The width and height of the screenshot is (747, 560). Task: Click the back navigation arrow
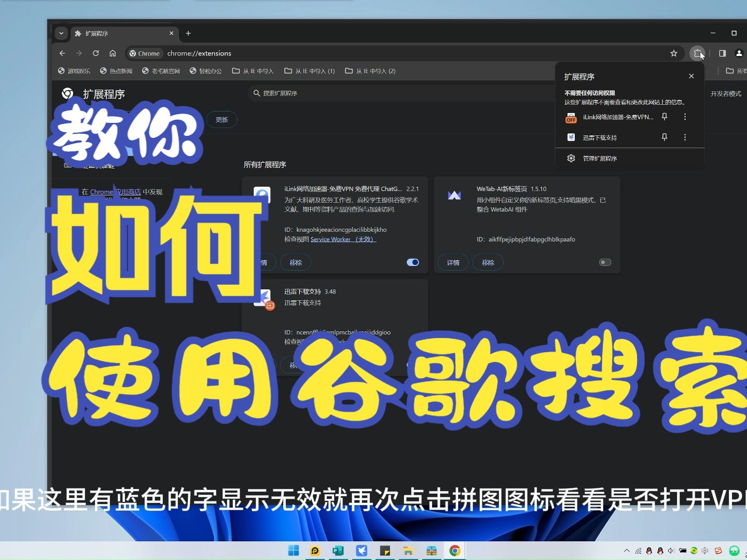[62, 53]
